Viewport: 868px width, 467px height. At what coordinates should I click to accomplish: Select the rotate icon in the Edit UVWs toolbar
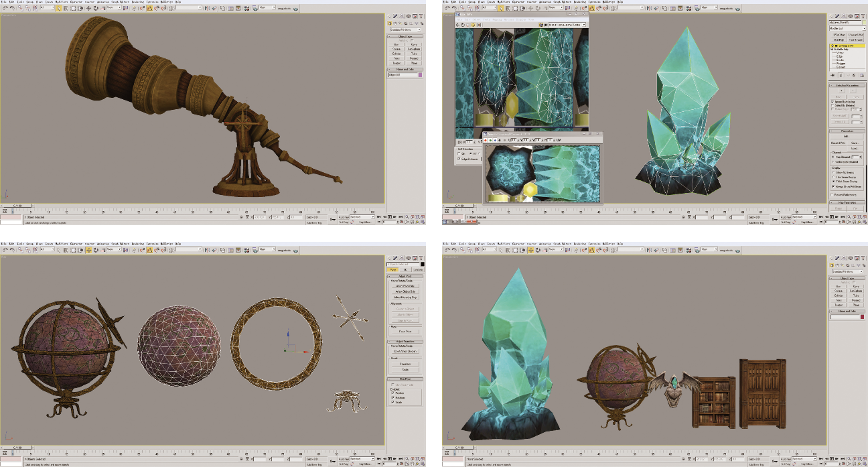point(463,25)
